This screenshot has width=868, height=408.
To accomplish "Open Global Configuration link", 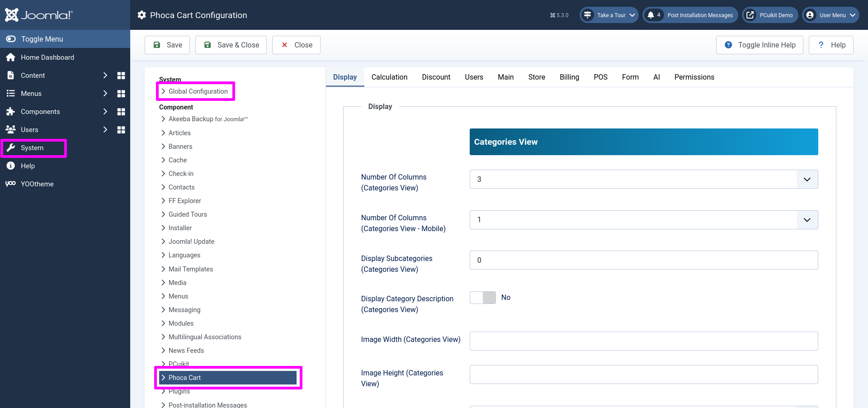I will pos(198,91).
